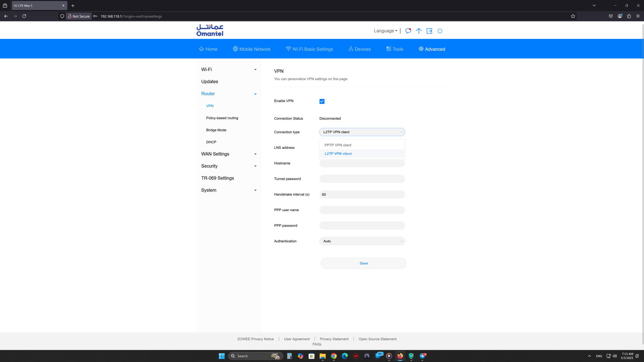Open the Authentication dropdown

tap(362, 241)
